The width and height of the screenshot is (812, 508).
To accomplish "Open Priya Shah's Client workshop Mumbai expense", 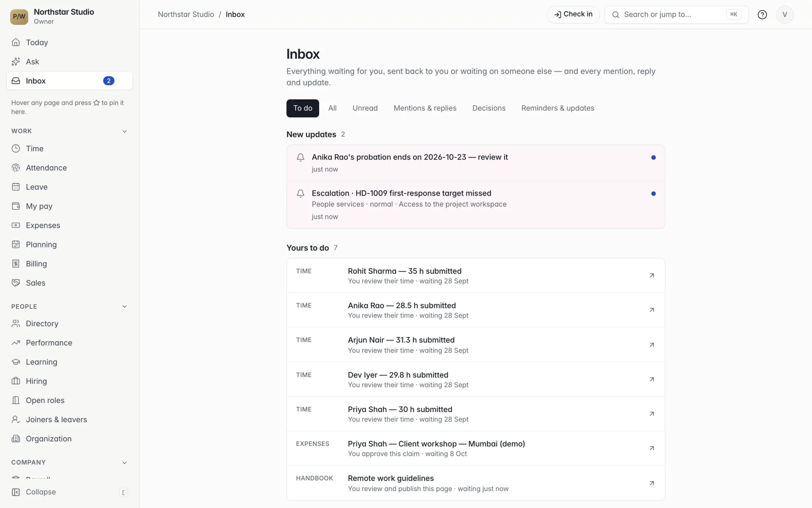I will coord(476,448).
